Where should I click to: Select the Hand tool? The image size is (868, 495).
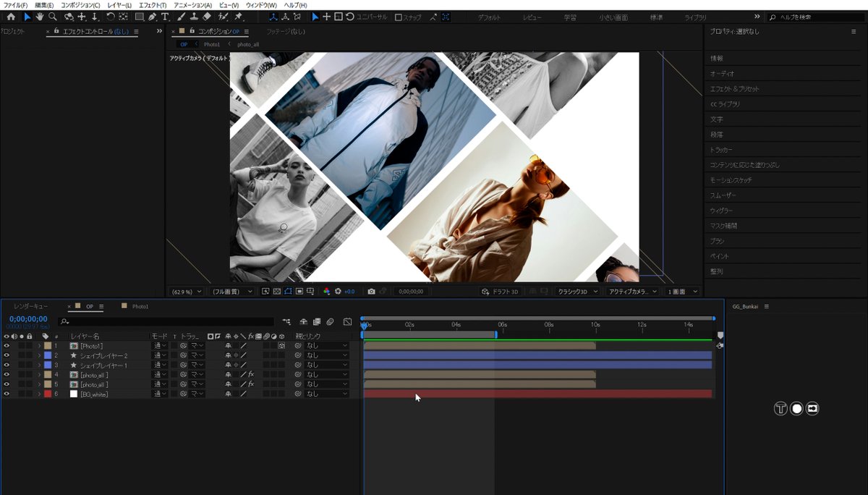[x=40, y=17]
